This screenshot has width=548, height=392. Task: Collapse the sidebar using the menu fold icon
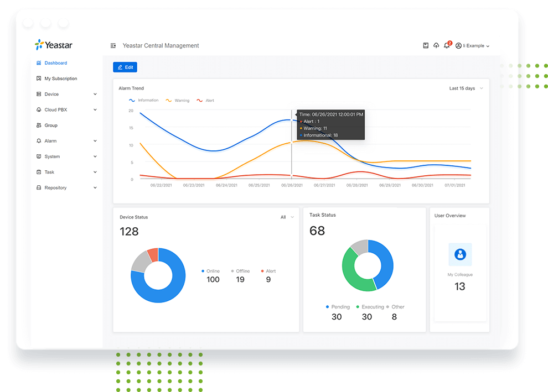113,46
